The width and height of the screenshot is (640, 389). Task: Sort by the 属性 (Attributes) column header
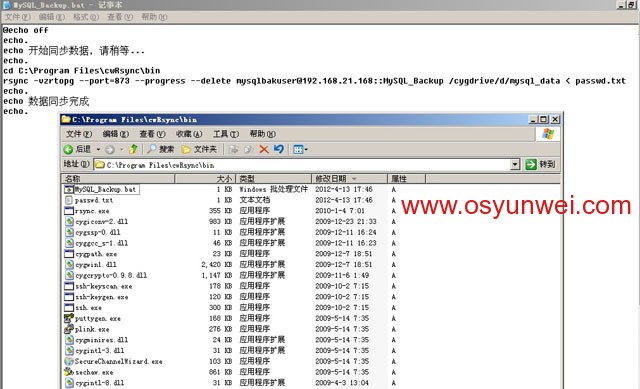point(406,179)
